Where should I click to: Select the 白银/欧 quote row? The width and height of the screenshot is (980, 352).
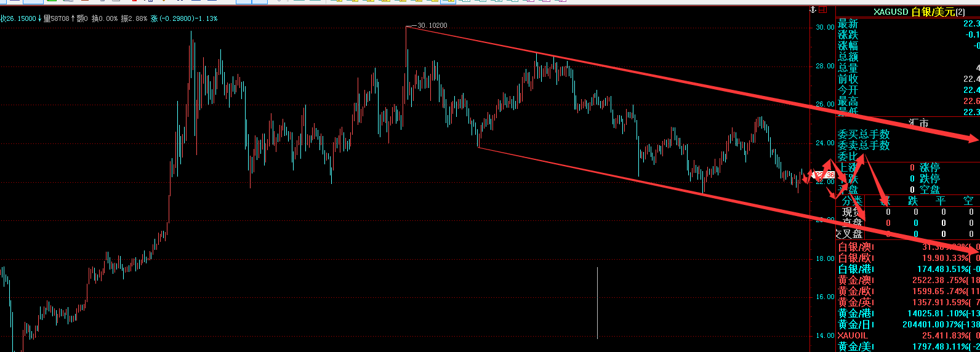[x=855, y=258]
